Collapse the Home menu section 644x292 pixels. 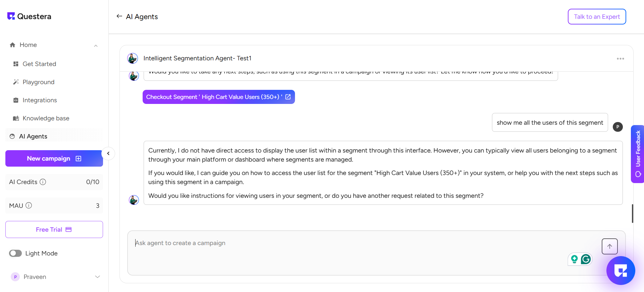pos(96,45)
